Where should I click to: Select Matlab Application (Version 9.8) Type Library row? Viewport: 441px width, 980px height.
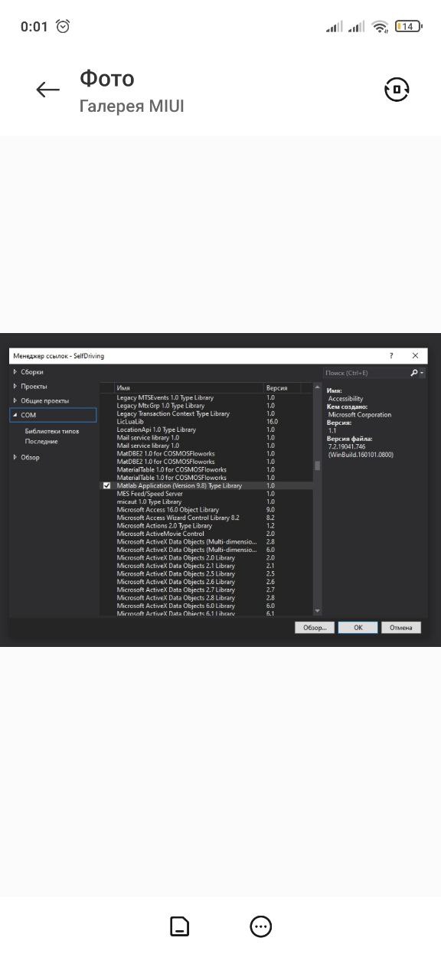pos(207,485)
